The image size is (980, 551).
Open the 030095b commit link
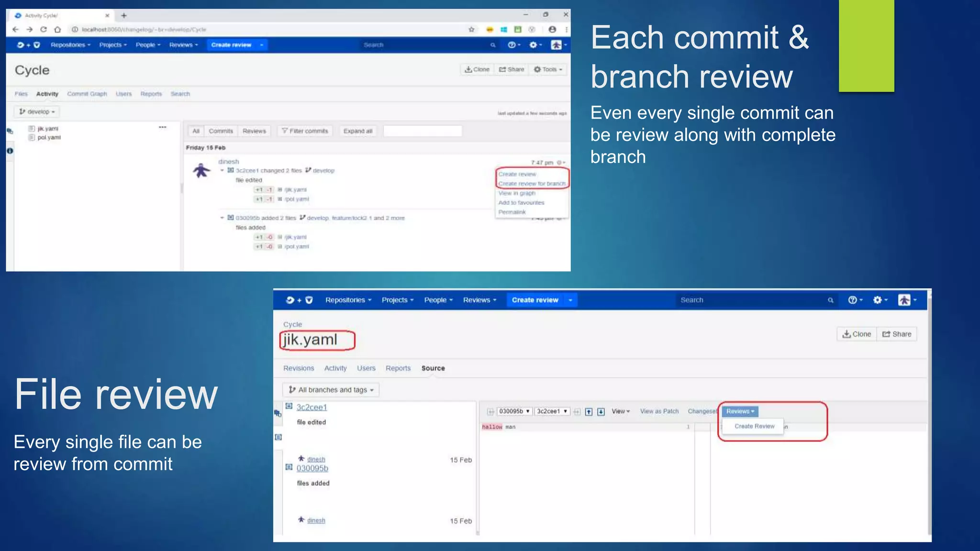312,468
